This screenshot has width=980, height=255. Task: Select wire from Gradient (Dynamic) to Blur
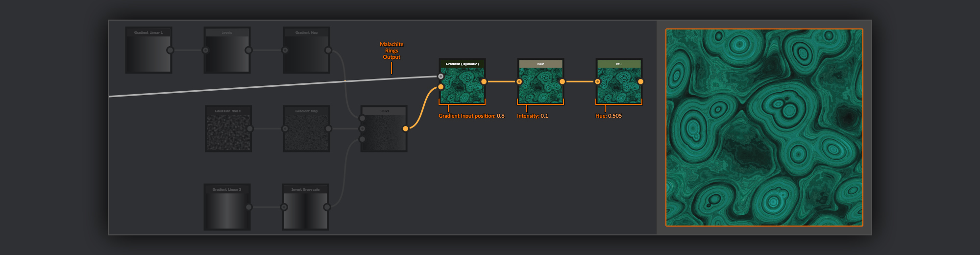[501, 81]
